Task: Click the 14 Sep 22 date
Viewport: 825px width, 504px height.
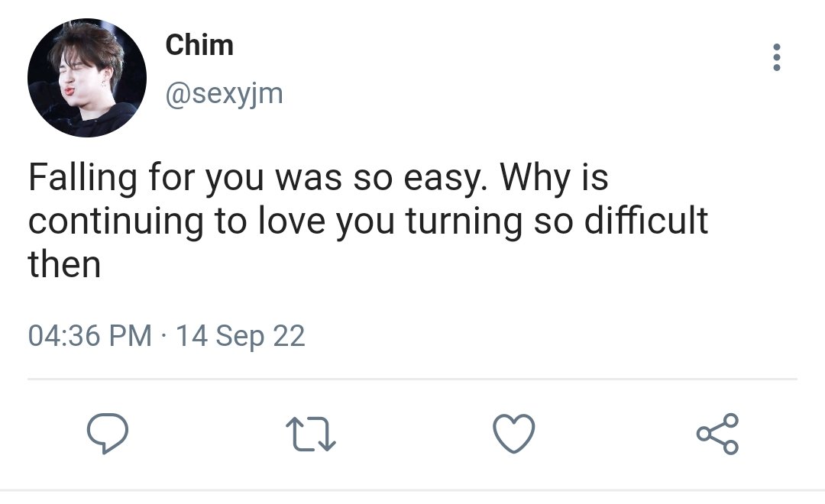Action: pyautogui.click(x=241, y=336)
